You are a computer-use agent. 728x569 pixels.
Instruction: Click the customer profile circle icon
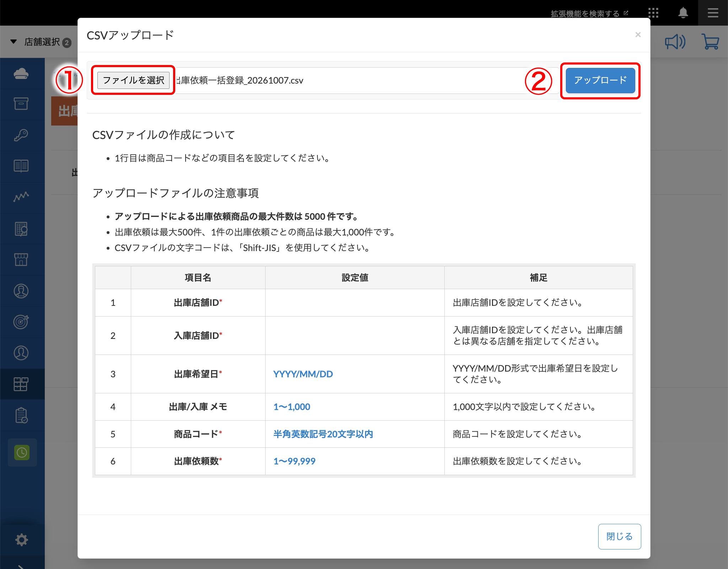[21, 353]
